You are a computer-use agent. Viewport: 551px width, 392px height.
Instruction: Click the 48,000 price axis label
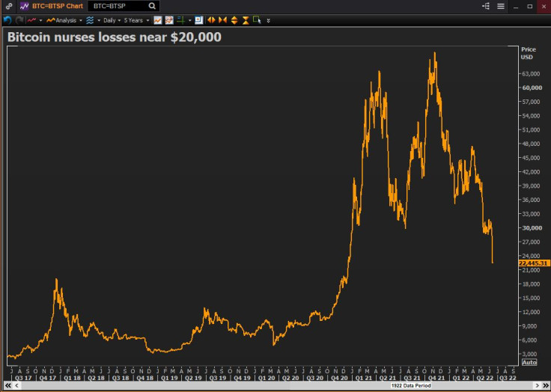(532, 144)
